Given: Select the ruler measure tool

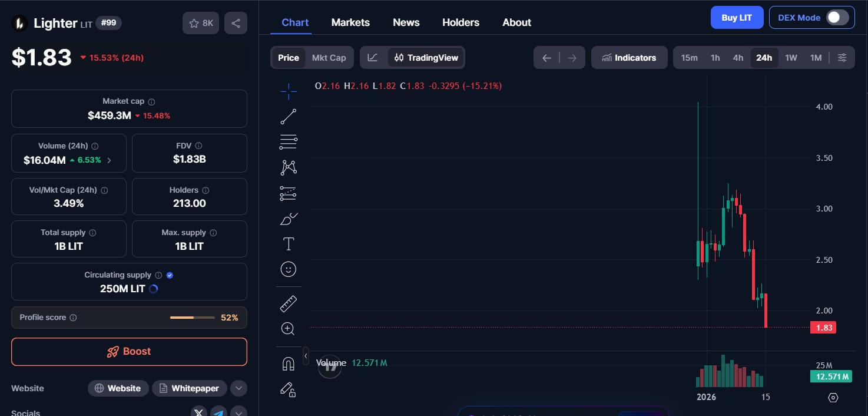Looking at the screenshot, I should coord(288,303).
